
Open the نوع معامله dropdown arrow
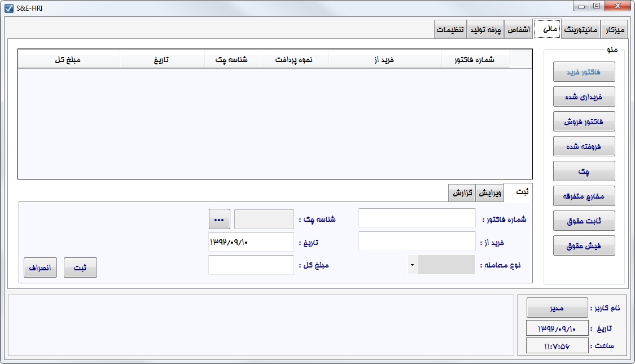412,265
